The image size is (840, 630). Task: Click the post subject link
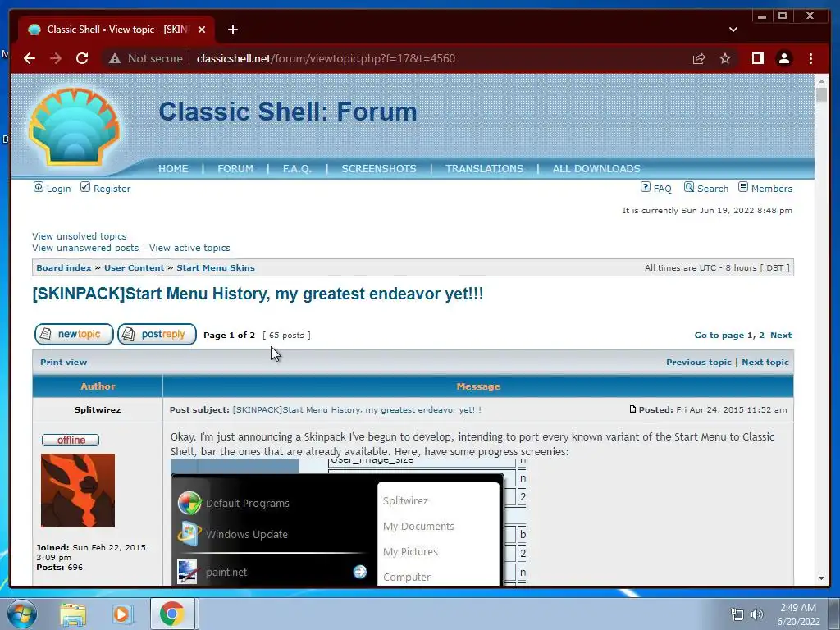pyautogui.click(x=357, y=410)
